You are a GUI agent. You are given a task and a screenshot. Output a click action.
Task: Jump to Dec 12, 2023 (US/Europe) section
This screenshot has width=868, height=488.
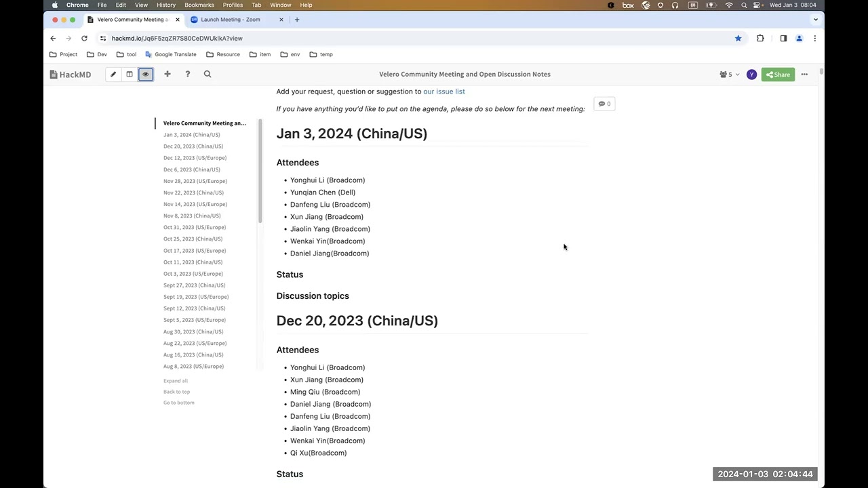click(195, 158)
